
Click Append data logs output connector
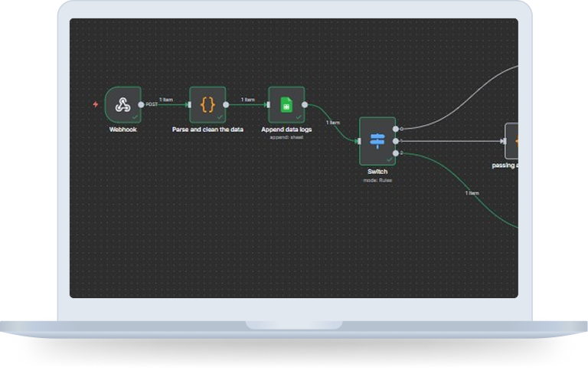(x=305, y=105)
